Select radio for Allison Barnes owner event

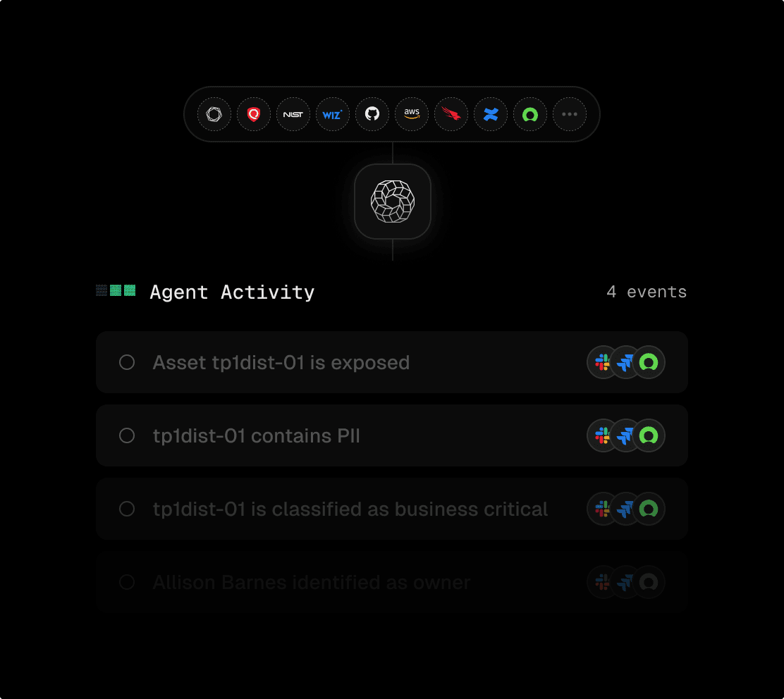coord(127,582)
